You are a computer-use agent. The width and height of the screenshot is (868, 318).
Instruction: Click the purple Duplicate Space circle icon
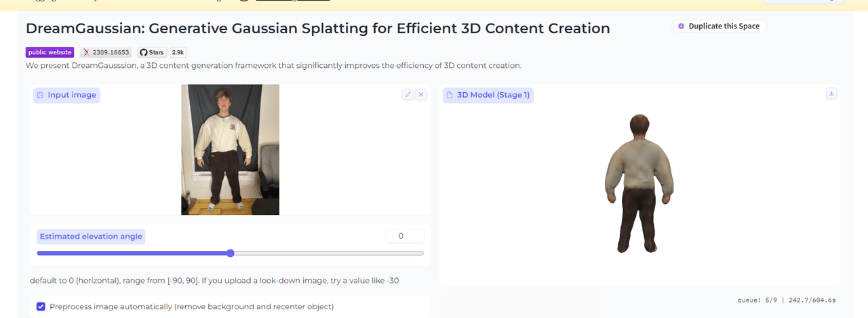(681, 26)
